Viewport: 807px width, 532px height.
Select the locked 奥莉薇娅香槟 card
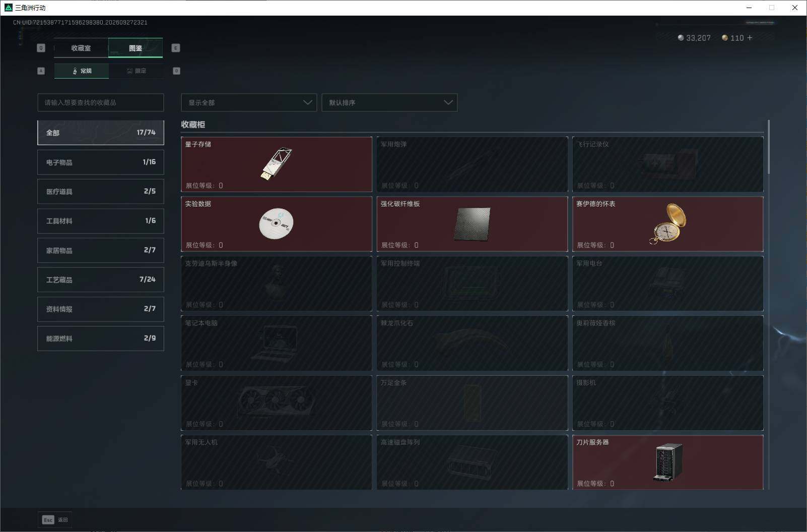tap(668, 343)
